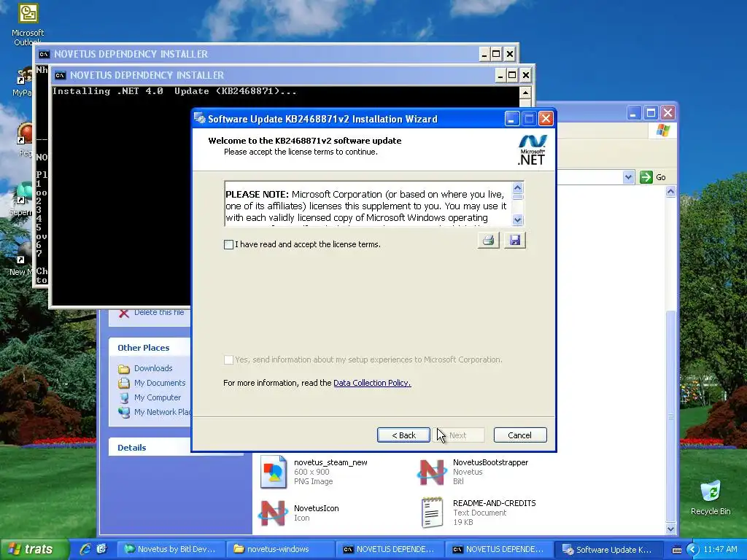Click the wizard's title bar icon
747x560 pixels.
[200, 119]
